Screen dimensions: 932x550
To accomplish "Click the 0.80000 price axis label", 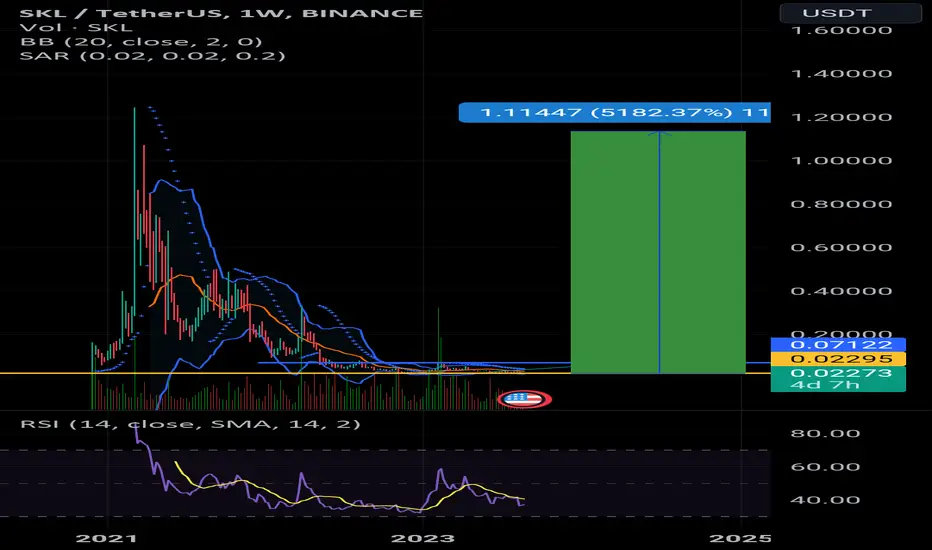I will coord(842,205).
